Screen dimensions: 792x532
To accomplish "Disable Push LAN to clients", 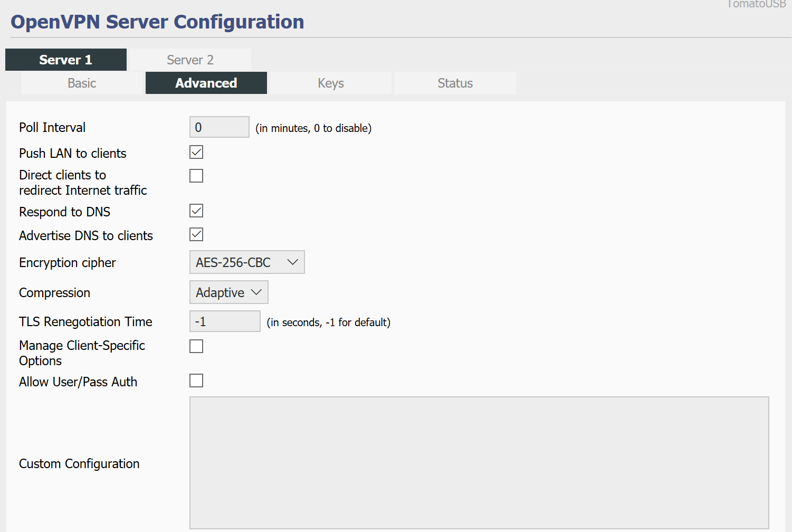I will pyautogui.click(x=196, y=152).
